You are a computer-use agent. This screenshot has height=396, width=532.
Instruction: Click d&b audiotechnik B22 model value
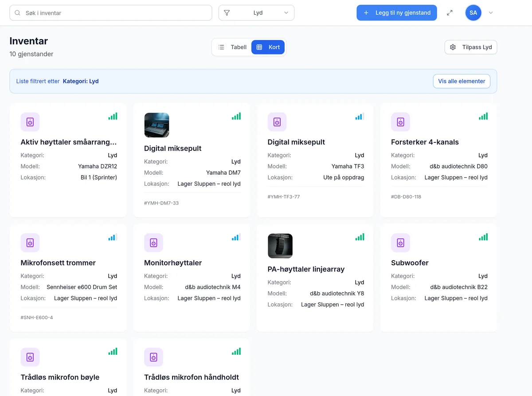(x=459, y=287)
